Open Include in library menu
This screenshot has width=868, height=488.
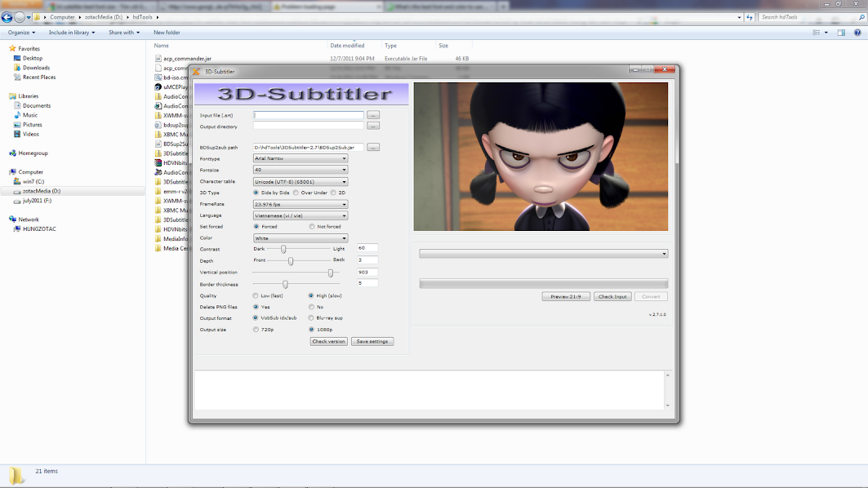click(x=72, y=33)
